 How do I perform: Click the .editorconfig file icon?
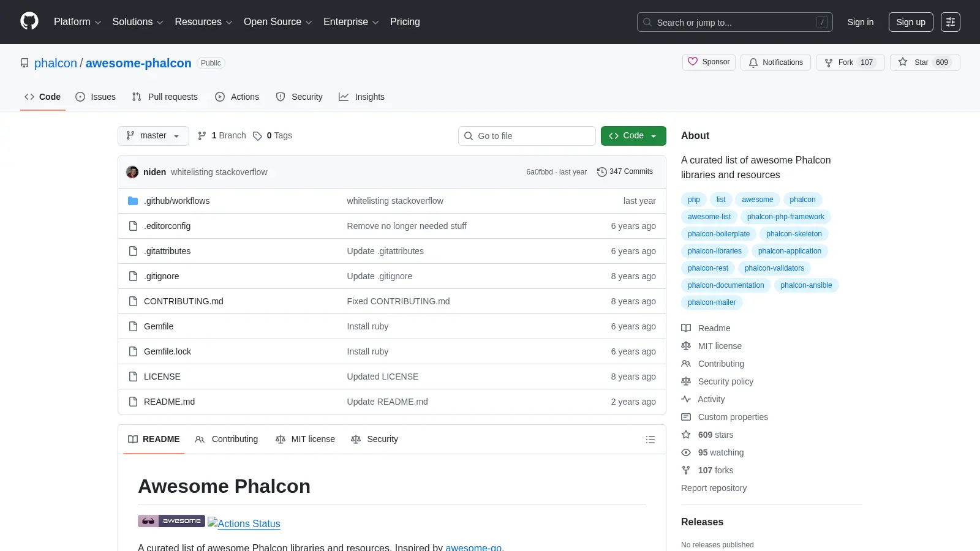point(133,226)
